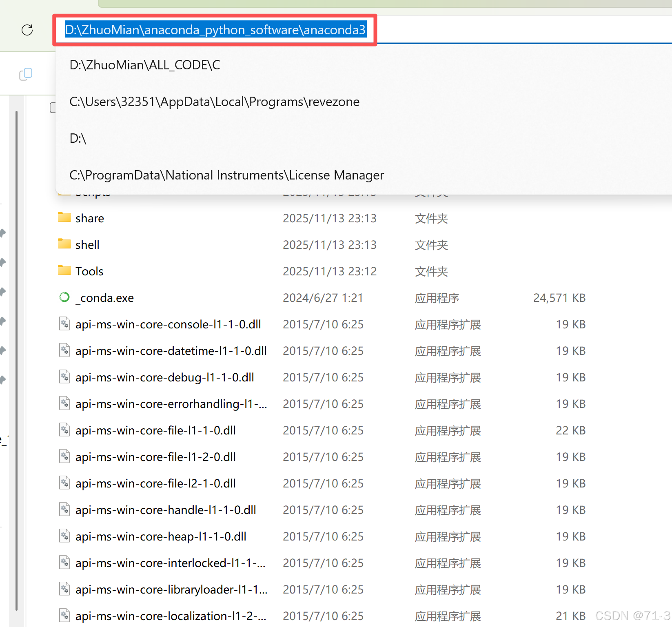
Task: Click the file icon of api-ms-win-core-libraryloader dll
Action: (x=64, y=589)
